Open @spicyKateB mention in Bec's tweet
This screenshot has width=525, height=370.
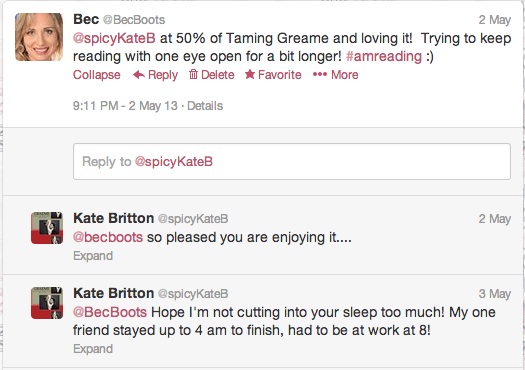pyautogui.click(x=114, y=38)
